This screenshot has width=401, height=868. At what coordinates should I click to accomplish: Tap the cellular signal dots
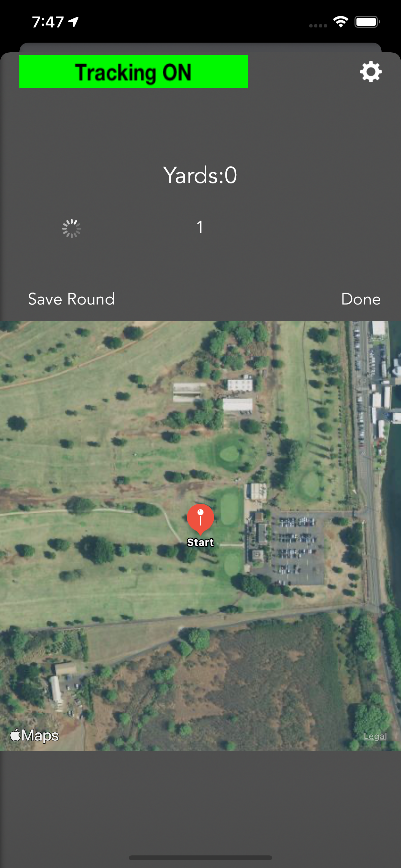click(x=318, y=26)
